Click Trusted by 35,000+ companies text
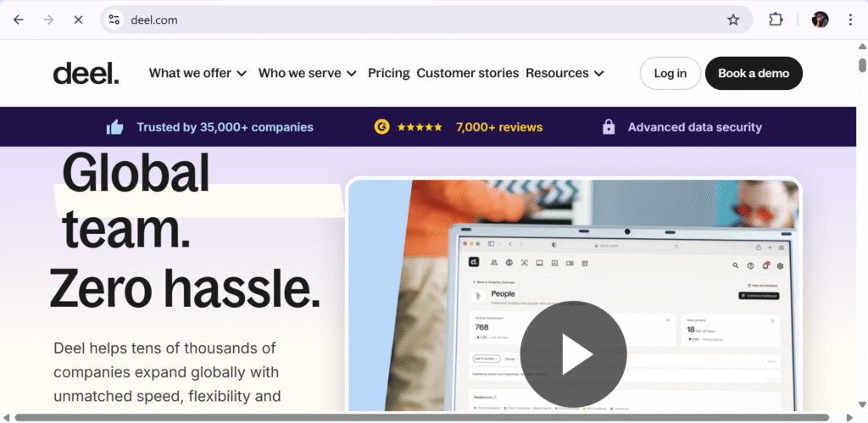 [225, 127]
